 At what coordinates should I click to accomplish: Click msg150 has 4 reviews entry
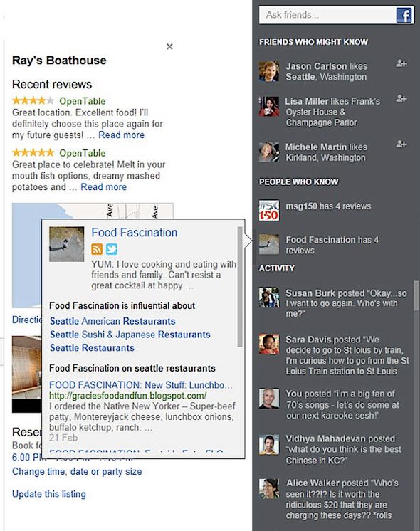(329, 206)
